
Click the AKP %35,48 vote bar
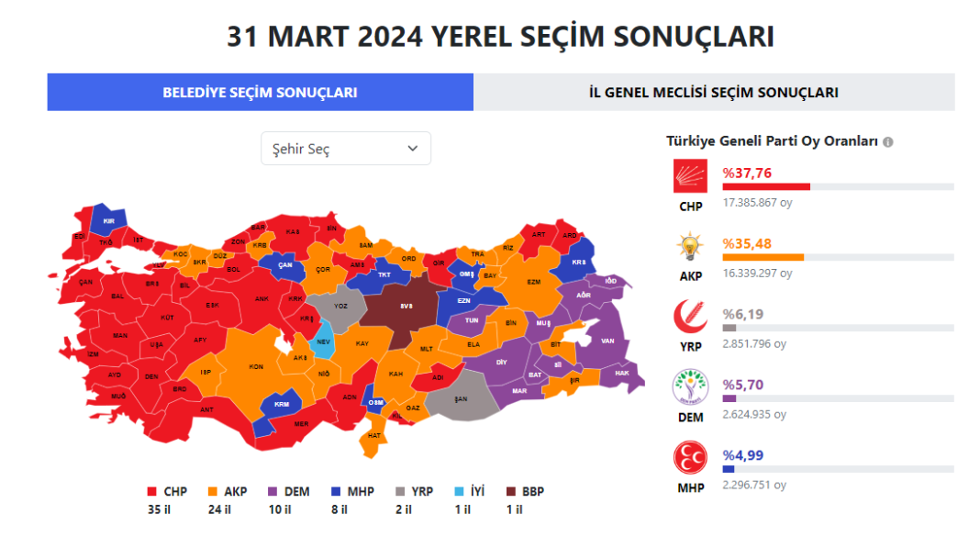[763, 258]
